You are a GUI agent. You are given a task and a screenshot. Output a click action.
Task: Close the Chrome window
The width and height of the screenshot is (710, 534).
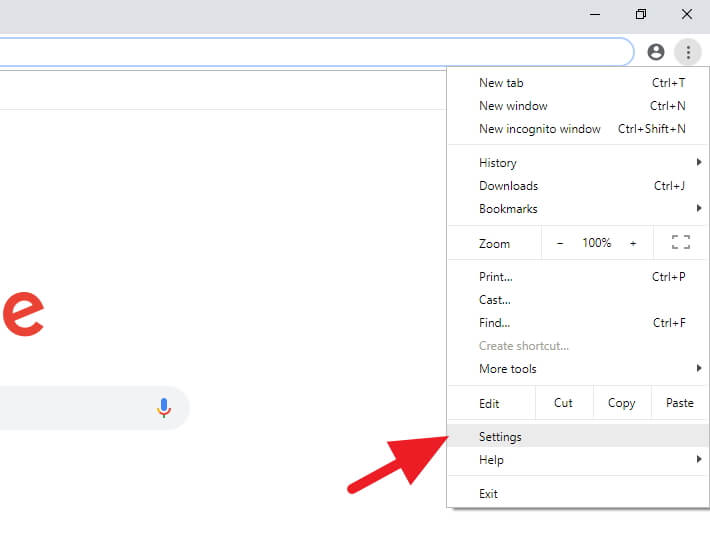[686, 14]
